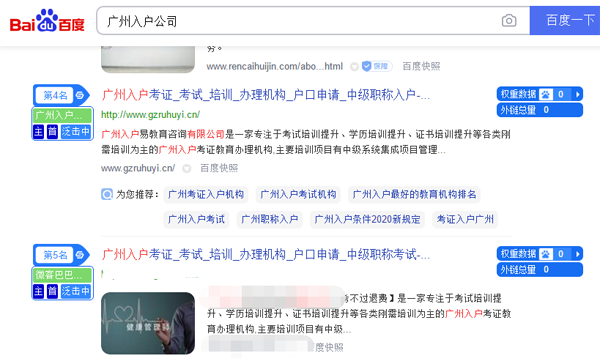Click the 百度一下 search button

coord(565,21)
